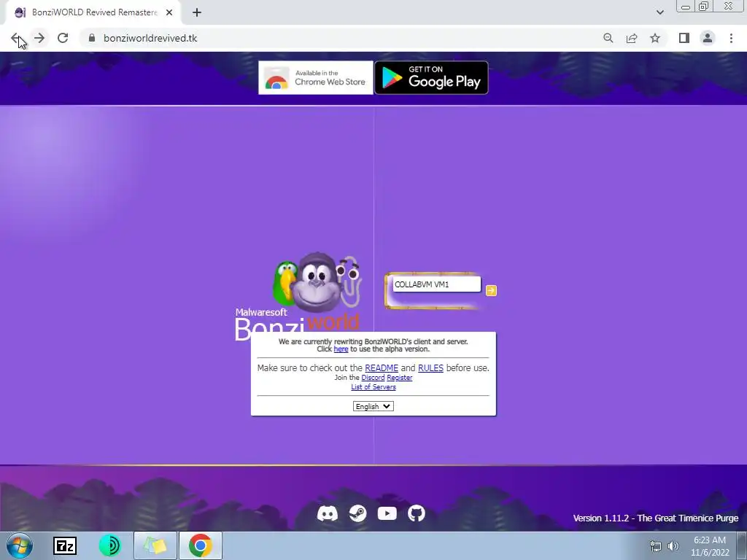Click the Show desktop strip at taskbar end
The height and width of the screenshot is (560, 747).
[x=742, y=545]
